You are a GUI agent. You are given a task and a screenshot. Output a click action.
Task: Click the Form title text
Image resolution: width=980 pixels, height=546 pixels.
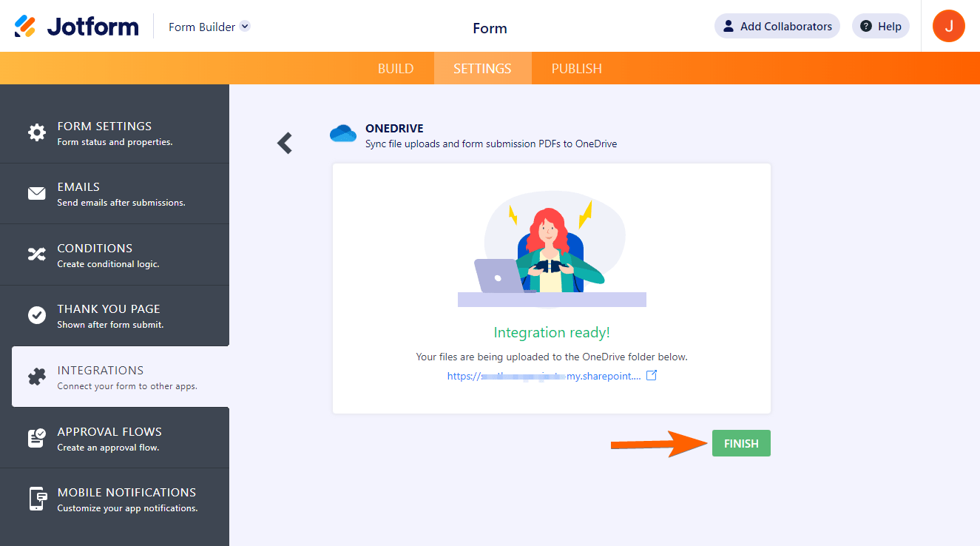click(x=490, y=28)
